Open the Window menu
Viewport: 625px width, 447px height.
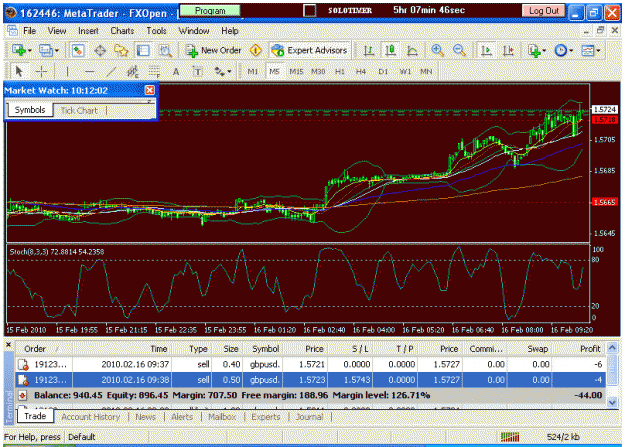(194, 31)
